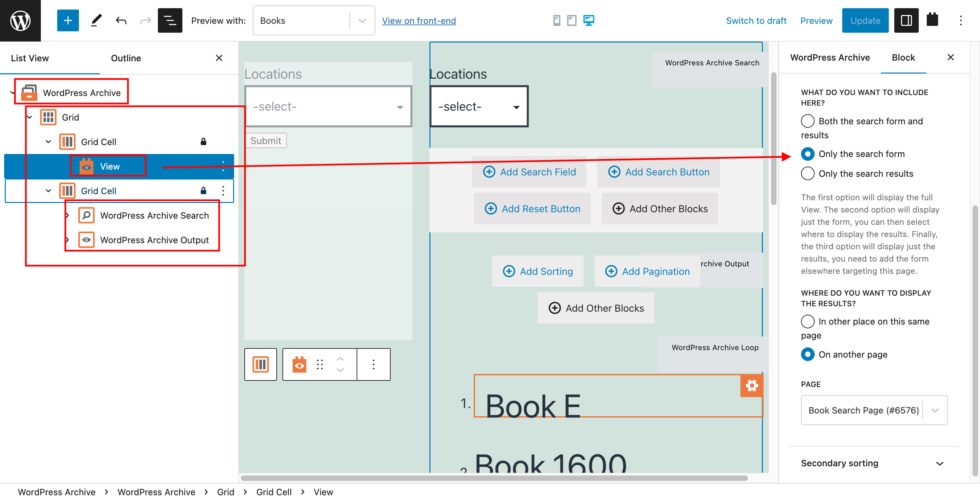The width and height of the screenshot is (980, 500).
Task: Click the horizontal canvas scrollbar
Action: pyautogui.click(x=494, y=478)
